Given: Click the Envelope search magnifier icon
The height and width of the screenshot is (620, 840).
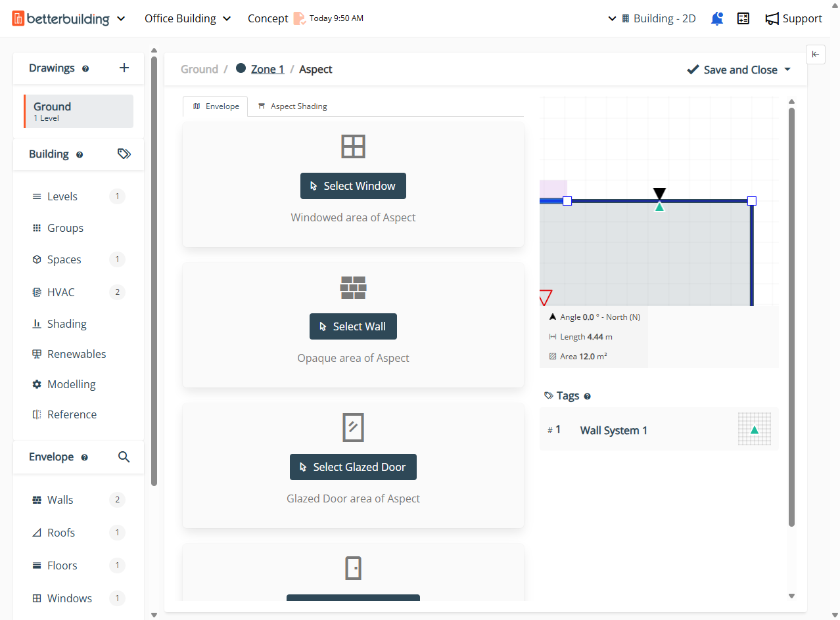Looking at the screenshot, I should point(124,456).
